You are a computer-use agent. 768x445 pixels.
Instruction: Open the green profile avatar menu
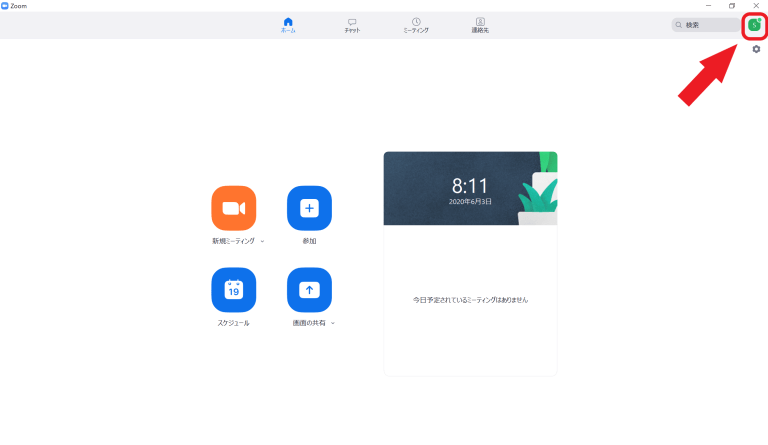754,25
